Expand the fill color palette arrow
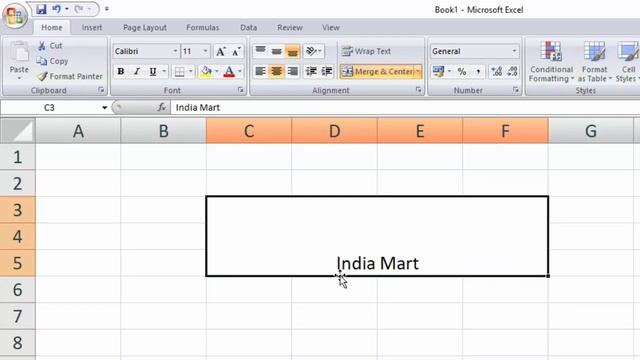The height and width of the screenshot is (360, 640). pyautogui.click(x=216, y=71)
